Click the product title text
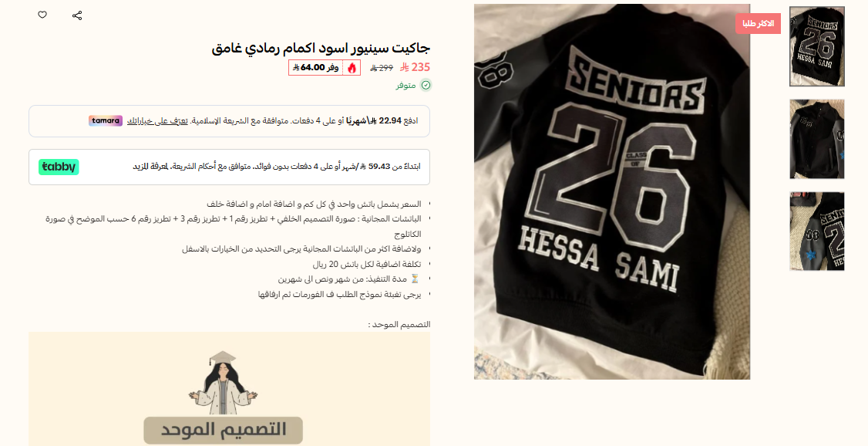Screen dimensions: 868x446 tap(321, 48)
